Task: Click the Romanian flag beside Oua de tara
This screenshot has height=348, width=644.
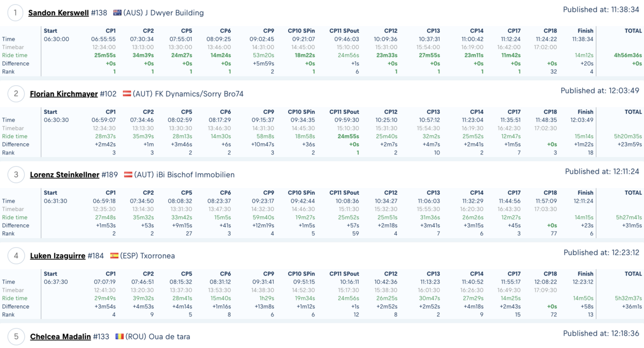Action: (120, 337)
